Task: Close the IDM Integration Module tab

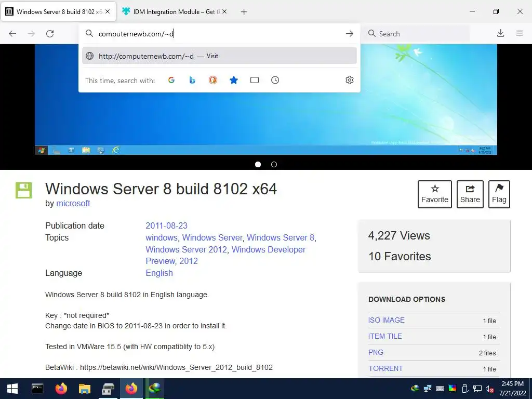Action: pos(224,11)
